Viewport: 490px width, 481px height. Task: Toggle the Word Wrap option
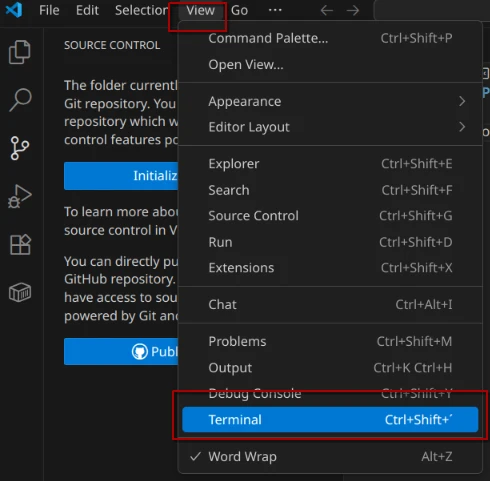[330, 456]
